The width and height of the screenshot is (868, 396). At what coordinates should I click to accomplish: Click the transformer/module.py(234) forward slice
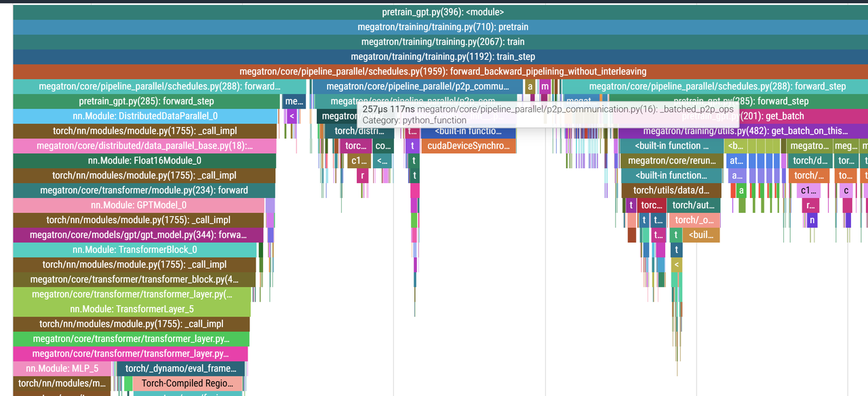144,191
